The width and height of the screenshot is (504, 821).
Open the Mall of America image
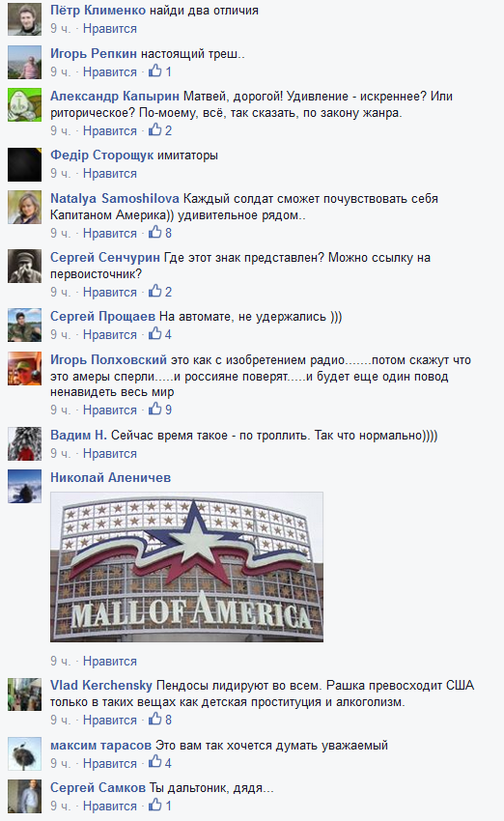187,567
